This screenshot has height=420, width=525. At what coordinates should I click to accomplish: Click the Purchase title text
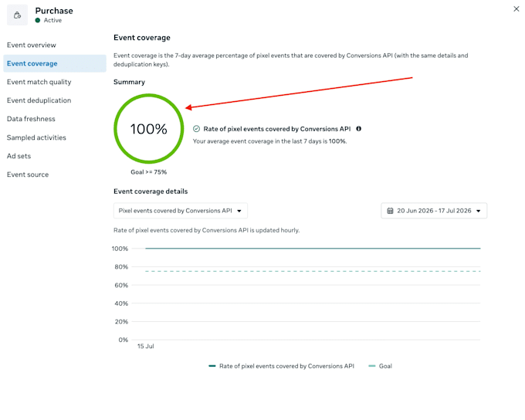pyautogui.click(x=54, y=11)
